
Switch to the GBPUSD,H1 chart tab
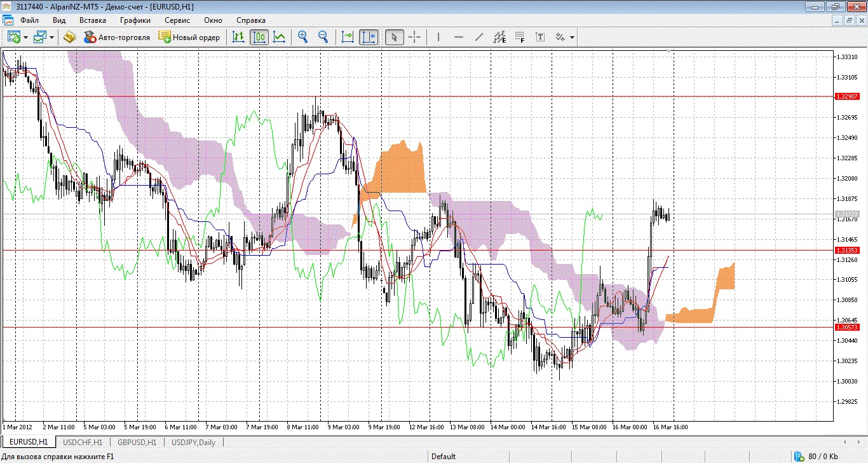point(137,442)
